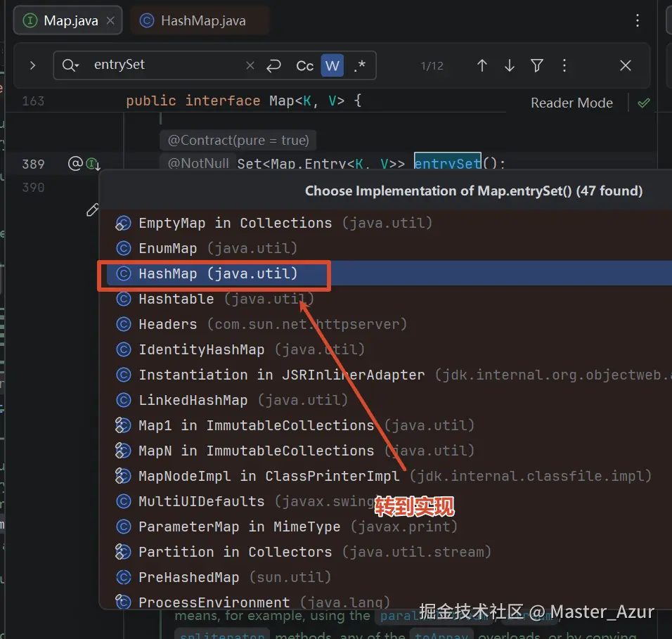
Task: Open the editor tabs more-options menu
Action: point(638,20)
